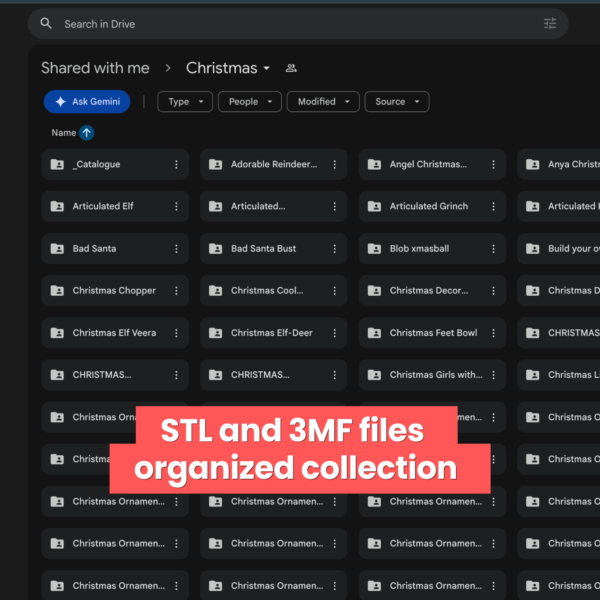Select the Bad Santa Bust folder name

coord(263,249)
